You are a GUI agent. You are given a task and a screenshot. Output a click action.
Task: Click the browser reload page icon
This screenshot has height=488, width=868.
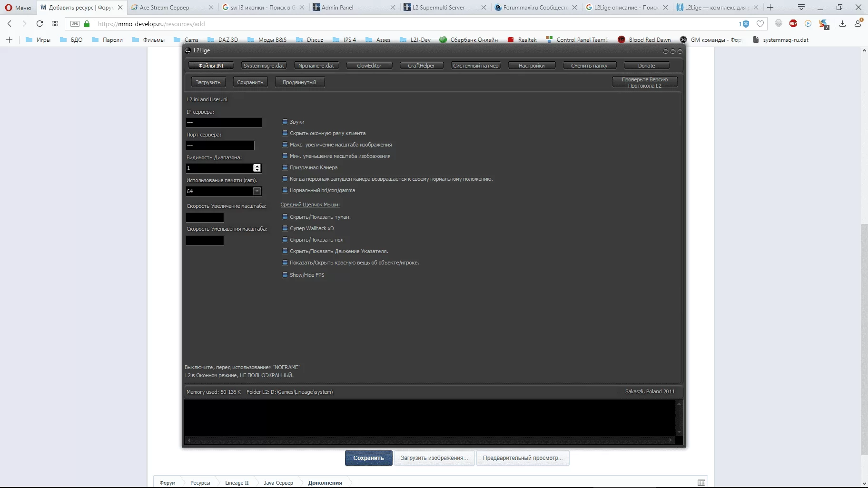click(39, 24)
